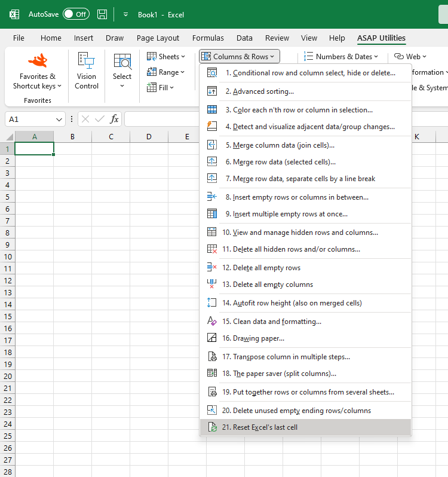448x477 pixels.
Task: Select column D header
Action: [149, 137]
